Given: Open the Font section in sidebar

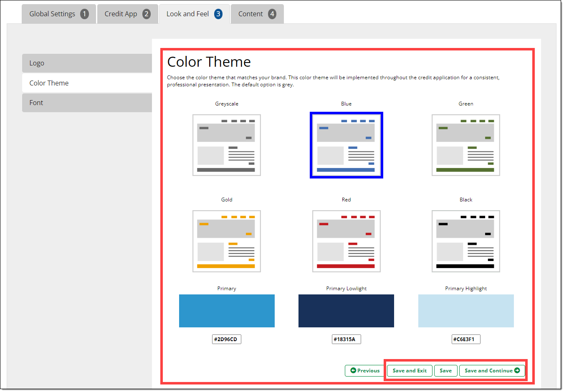Looking at the screenshot, I should 87,103.
